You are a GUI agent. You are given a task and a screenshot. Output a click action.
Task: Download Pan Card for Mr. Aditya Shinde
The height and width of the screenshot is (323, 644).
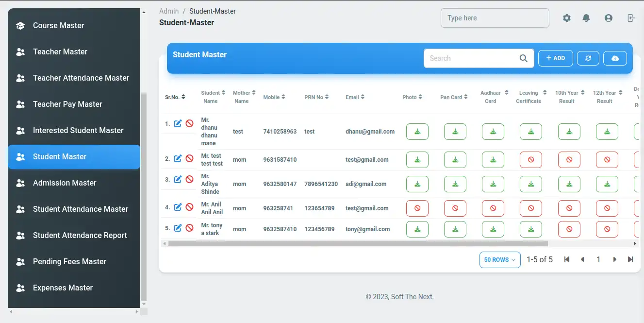455,184
